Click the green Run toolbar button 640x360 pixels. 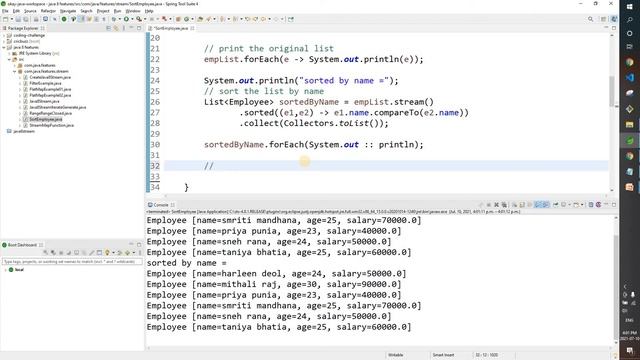coord(127,19)
